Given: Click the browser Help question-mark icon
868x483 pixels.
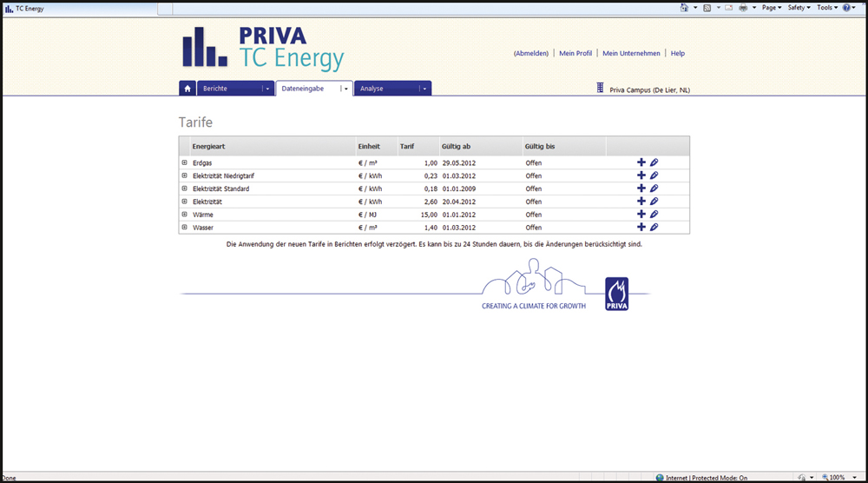Looking at the screenshot, I should pyautogui.click(x=846, y=8).
